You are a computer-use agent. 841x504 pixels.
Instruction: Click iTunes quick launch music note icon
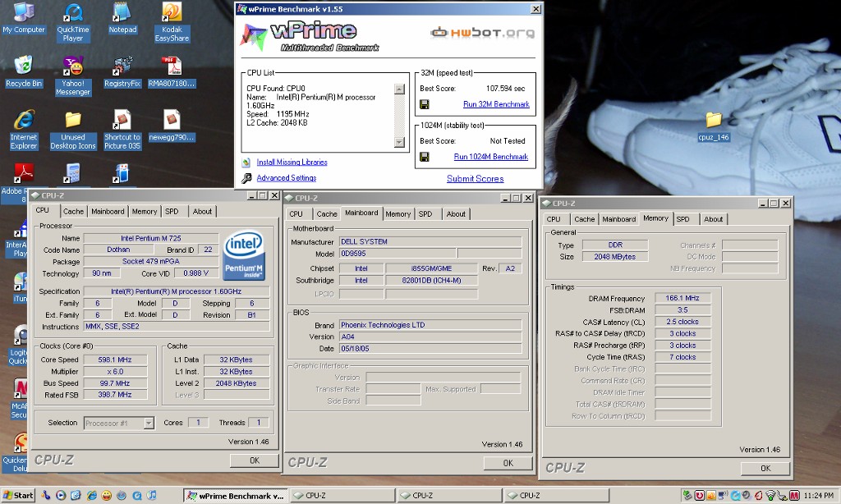[x=152, y=496]
